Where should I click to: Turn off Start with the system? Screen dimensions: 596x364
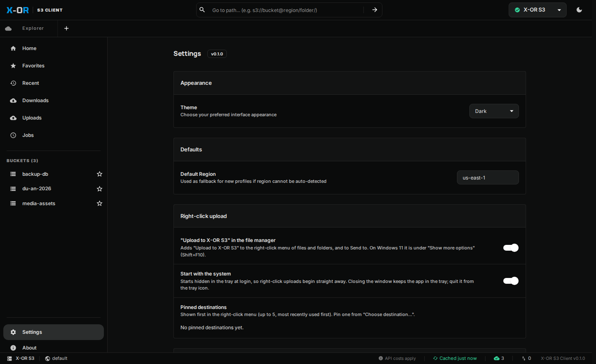(x=511, y=281)
